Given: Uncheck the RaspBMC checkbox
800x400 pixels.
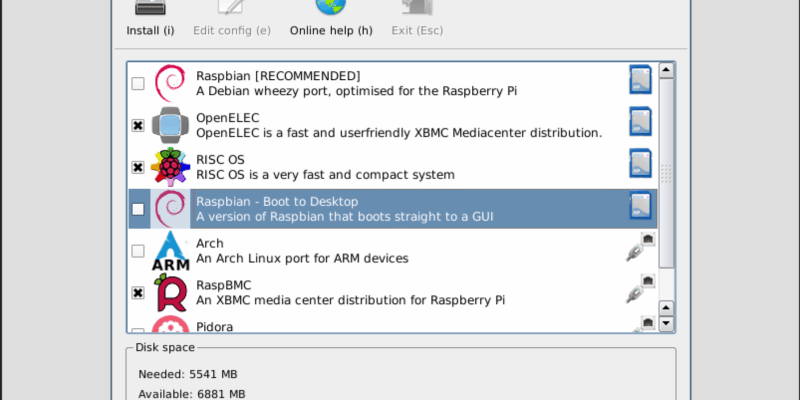Looking at the screenshot, I should (138, 294).
